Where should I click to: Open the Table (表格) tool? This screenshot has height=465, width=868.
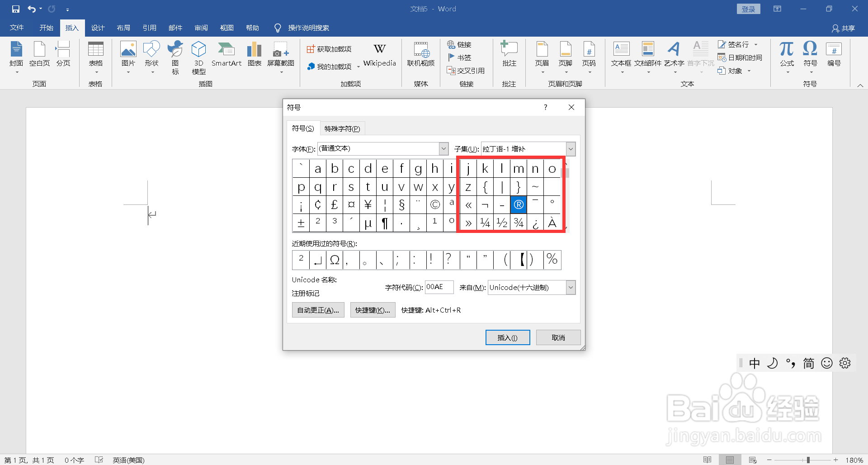point(95,57)
